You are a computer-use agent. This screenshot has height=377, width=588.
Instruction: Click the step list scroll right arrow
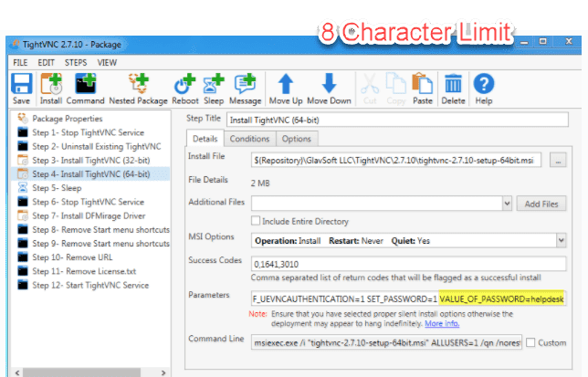[x=163, y=372]
